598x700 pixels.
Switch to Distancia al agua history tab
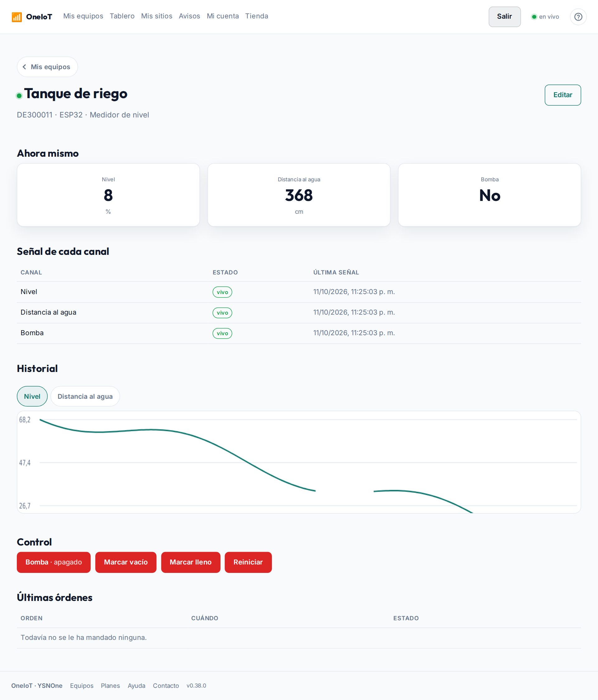85,396
